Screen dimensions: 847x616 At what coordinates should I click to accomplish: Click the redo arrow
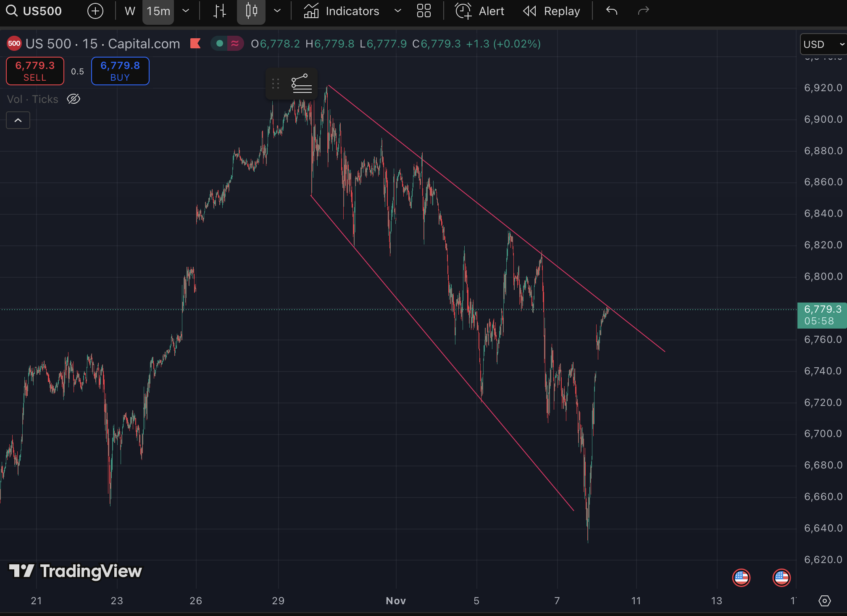point(643,11)
